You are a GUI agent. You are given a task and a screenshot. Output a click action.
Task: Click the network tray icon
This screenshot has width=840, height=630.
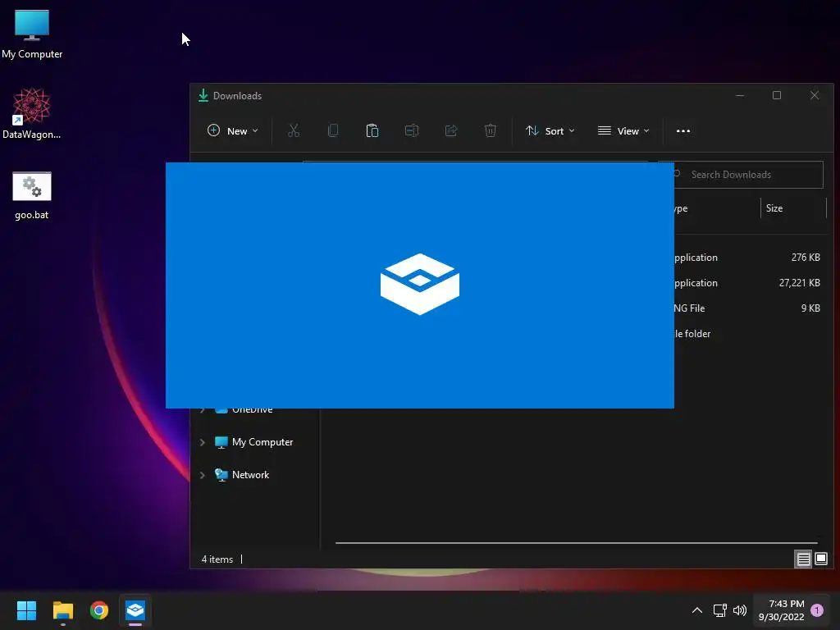pos(720,610)
